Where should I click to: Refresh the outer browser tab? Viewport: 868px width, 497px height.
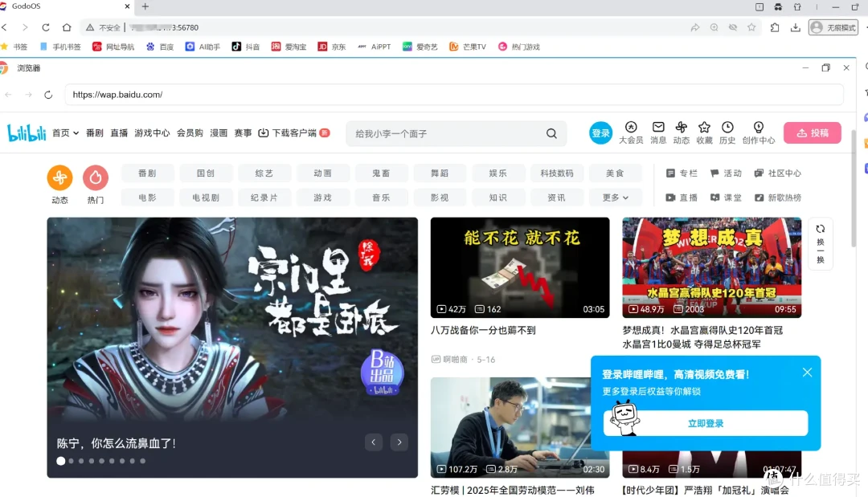46,27
